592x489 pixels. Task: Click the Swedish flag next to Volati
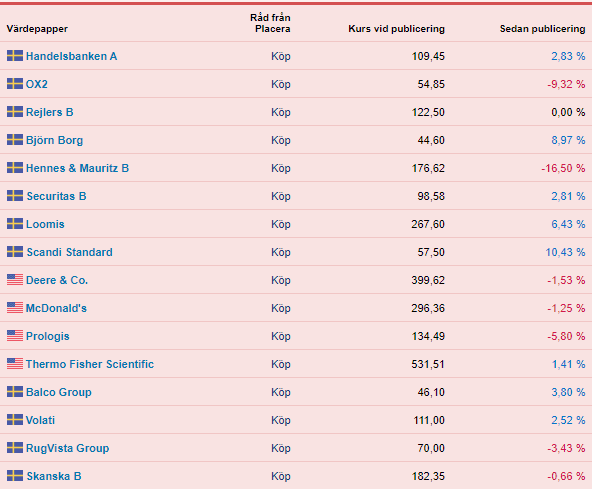pyautogui.click(x=15, y=420)
